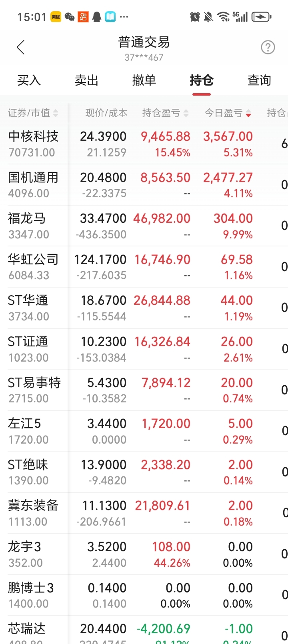The height and width of the screenshot is (644, 288).
Task: Sort by 持仓盈亏 column arrows
Action: tap(186, 114)
